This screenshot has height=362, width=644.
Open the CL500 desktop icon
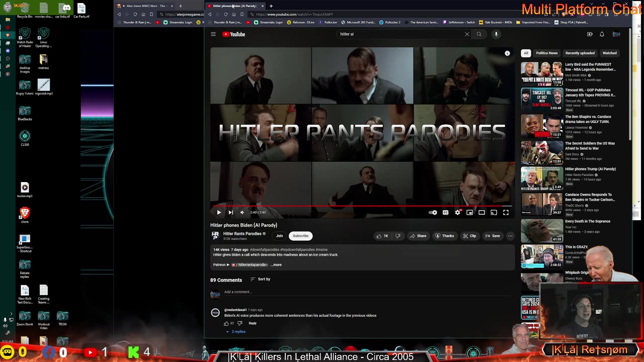25,138
